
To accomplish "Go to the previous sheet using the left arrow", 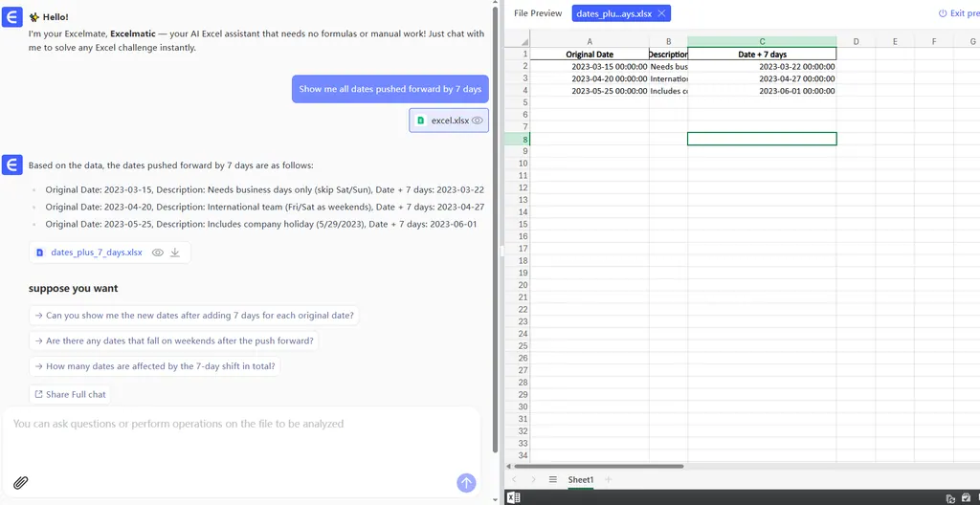I will (x=514, y=479).
